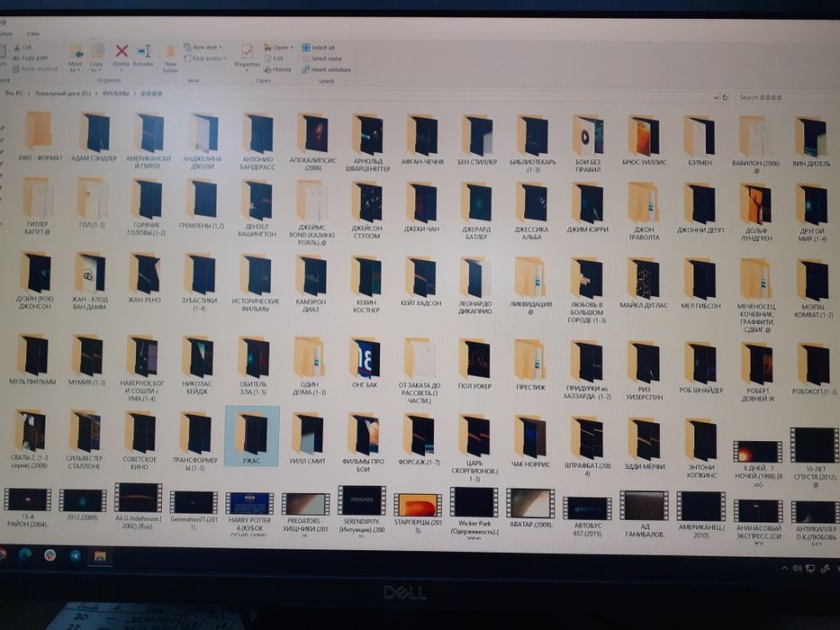840x630 pixels.
Task: Select the MORTAL КОМВАТ folder
Action: coord(813,289)
